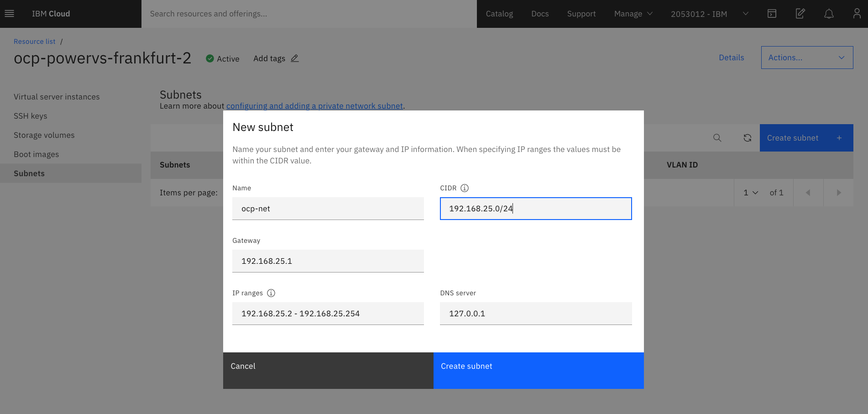
Task: Click the ocp-powervs-frankfurt-2 title
Action: pos(103,58)
